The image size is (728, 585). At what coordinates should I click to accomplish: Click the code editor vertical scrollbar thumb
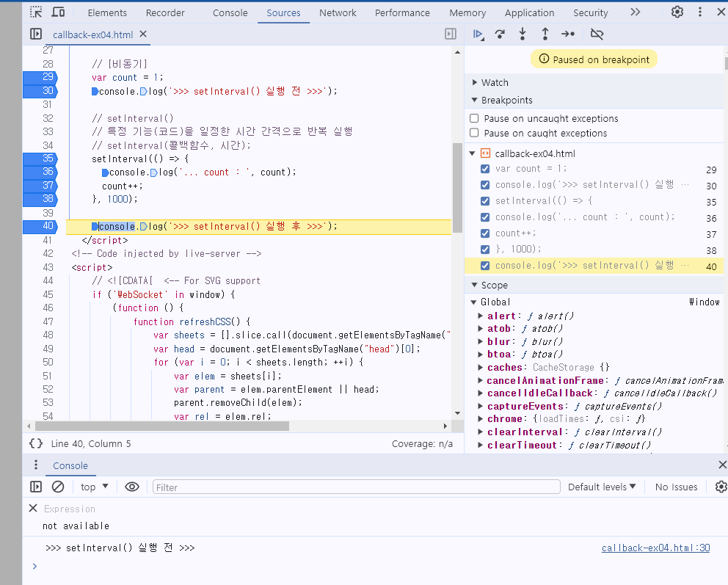(457, 188)
